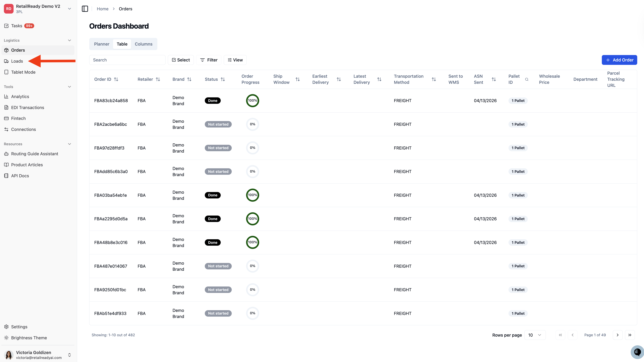644x362 pixels.
Task: Click the Add Order button
Action: pos(619,60)
